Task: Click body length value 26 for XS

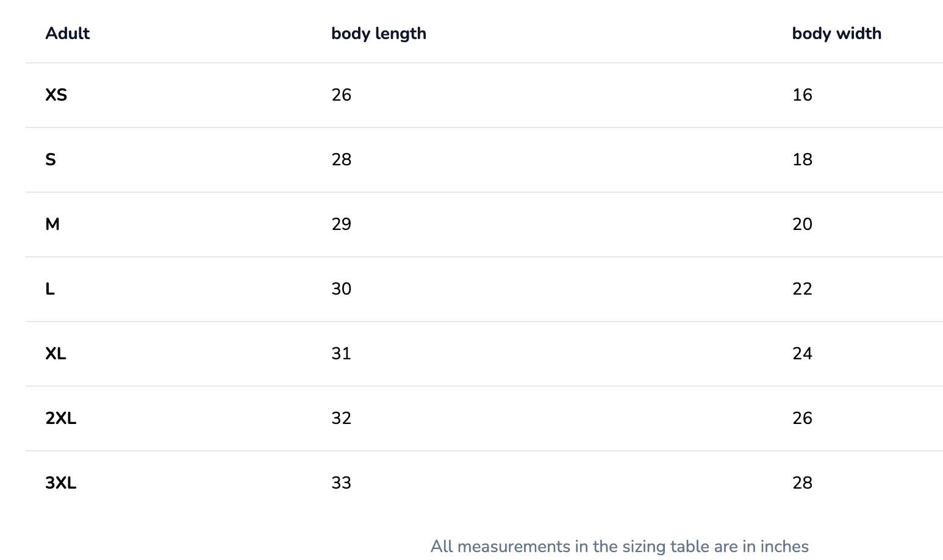Action: tap(341, 95)
